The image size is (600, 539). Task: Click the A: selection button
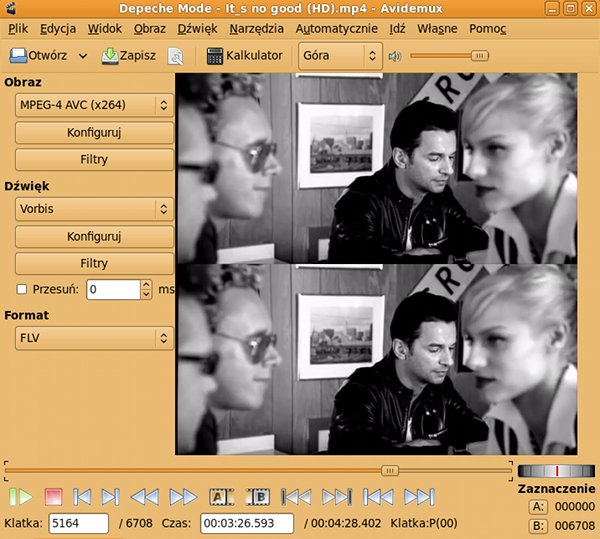pyautogui.click(x=538, y=507)
